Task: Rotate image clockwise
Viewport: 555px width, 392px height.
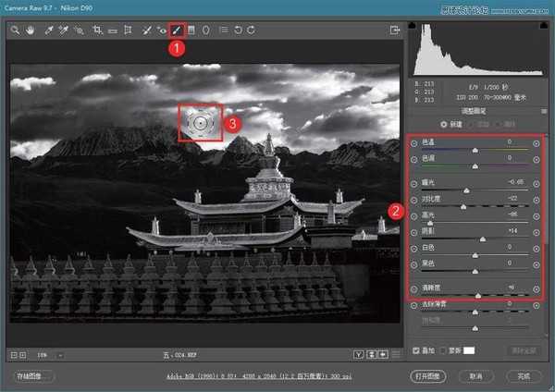Action: [251, 31]
